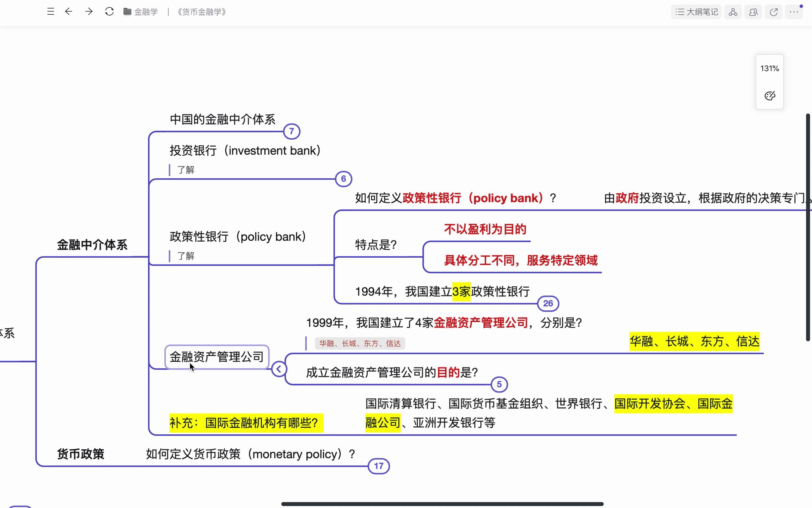
Task: Expand the collapsed node badge 26
Action: click(x=548, y=303)
